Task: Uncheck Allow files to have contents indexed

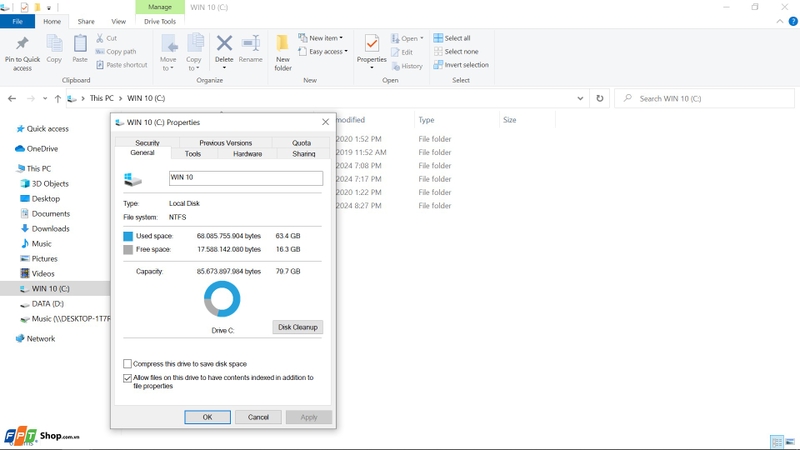Action: click(128, 378)
